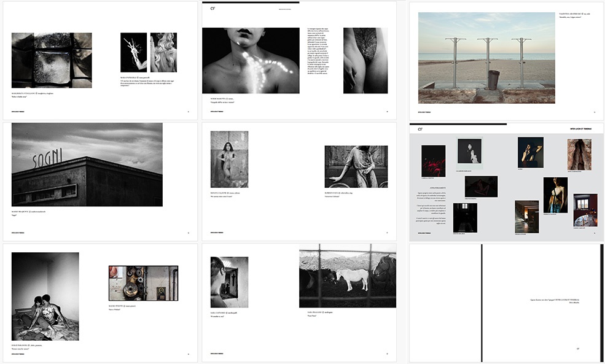Select the wavy blonde hair photo

[x=163, y=52]
